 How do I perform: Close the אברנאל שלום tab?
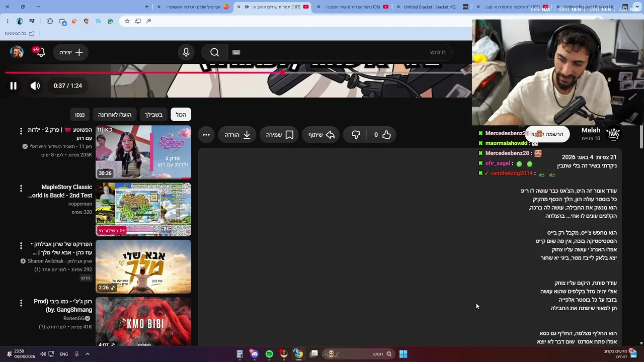pyautogui.click(x=159, y=7)
